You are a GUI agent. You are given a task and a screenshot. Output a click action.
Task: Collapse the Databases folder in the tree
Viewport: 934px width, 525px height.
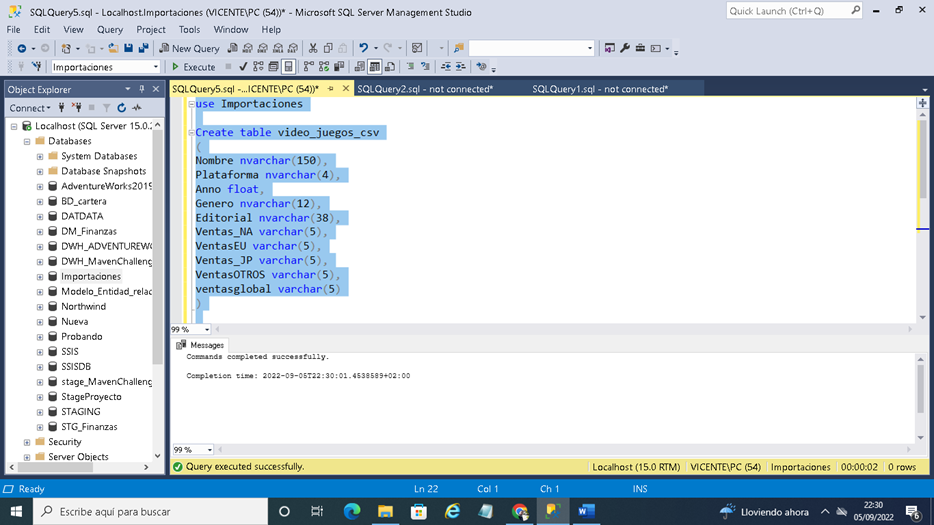[27, 142]
